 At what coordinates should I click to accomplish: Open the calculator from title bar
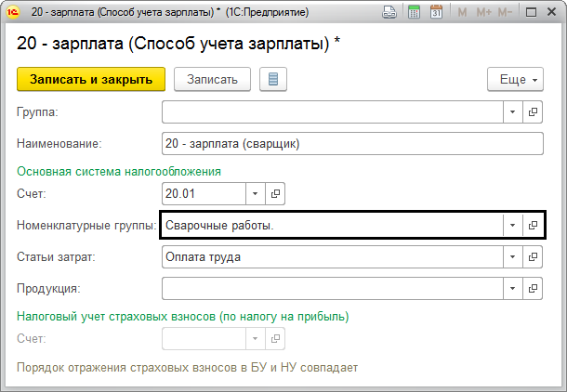pos(412,13)
